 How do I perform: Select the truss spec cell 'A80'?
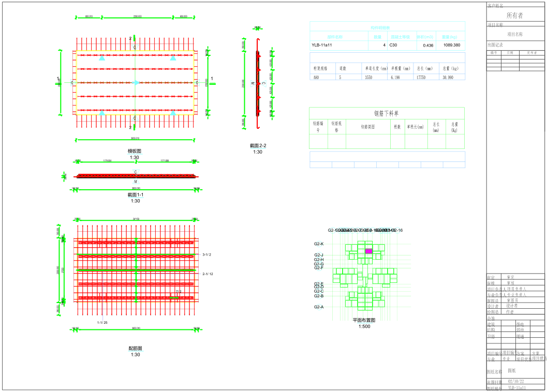point(316,78)
